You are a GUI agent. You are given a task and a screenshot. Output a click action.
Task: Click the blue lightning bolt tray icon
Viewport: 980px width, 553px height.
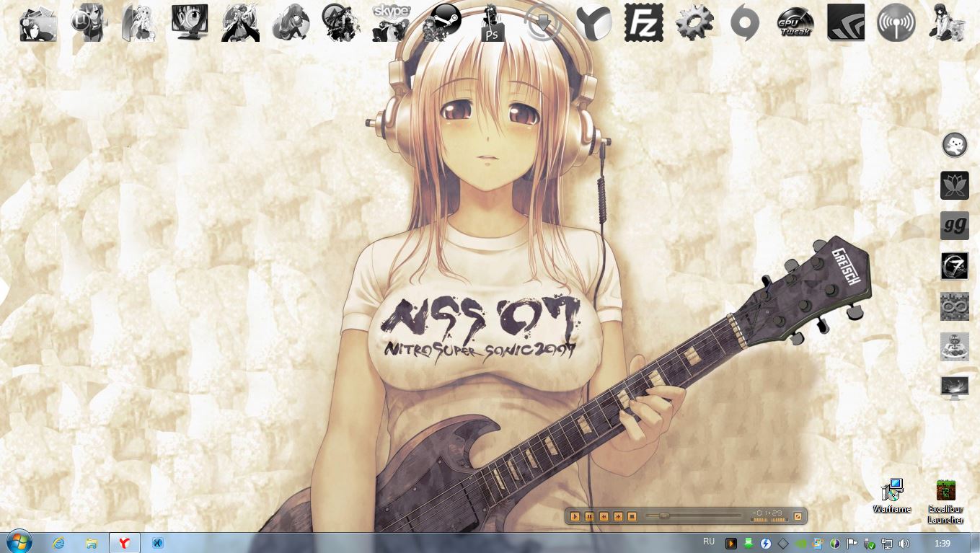(766, 544)
